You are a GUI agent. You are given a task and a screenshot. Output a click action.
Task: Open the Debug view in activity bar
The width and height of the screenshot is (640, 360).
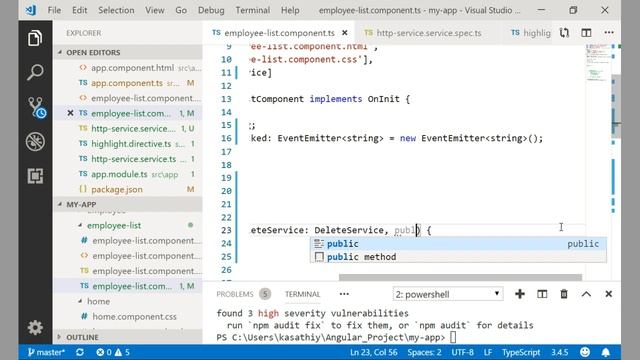pos(35,142)
